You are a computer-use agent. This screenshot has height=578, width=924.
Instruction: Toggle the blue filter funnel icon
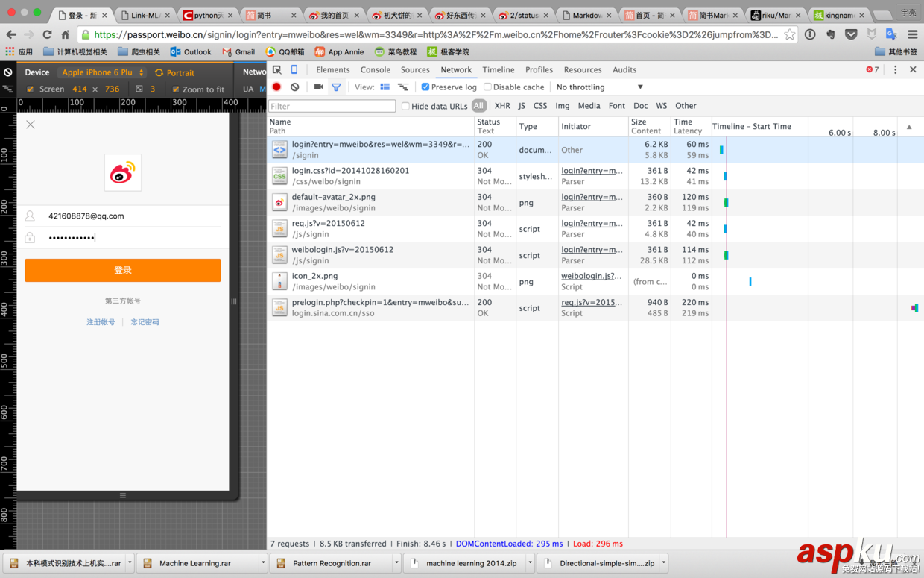coord(336,87)
